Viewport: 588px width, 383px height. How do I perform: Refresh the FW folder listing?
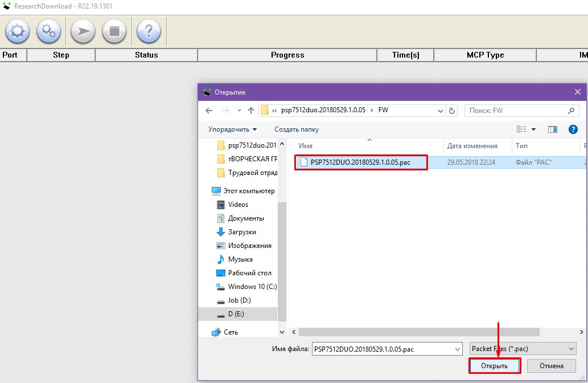452,111
